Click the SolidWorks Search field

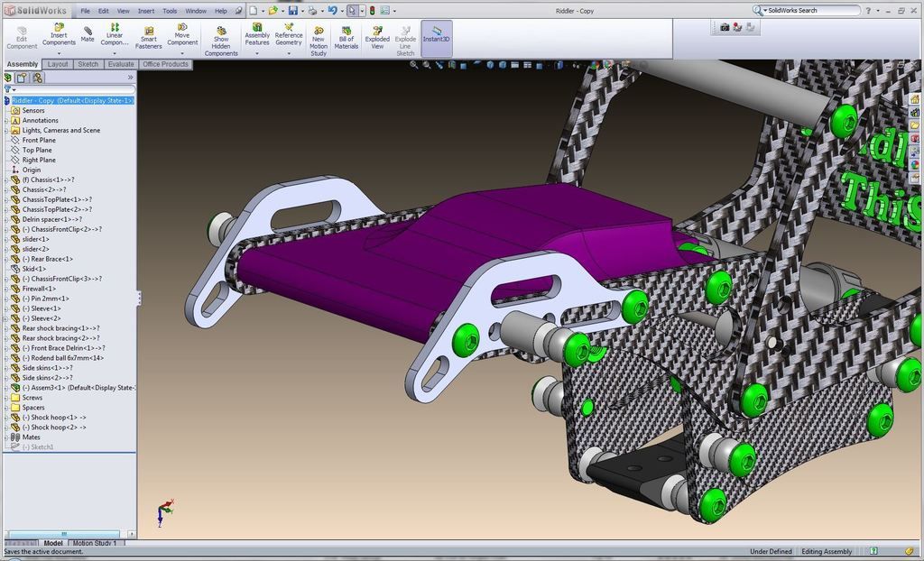click(x=807, y=11)
